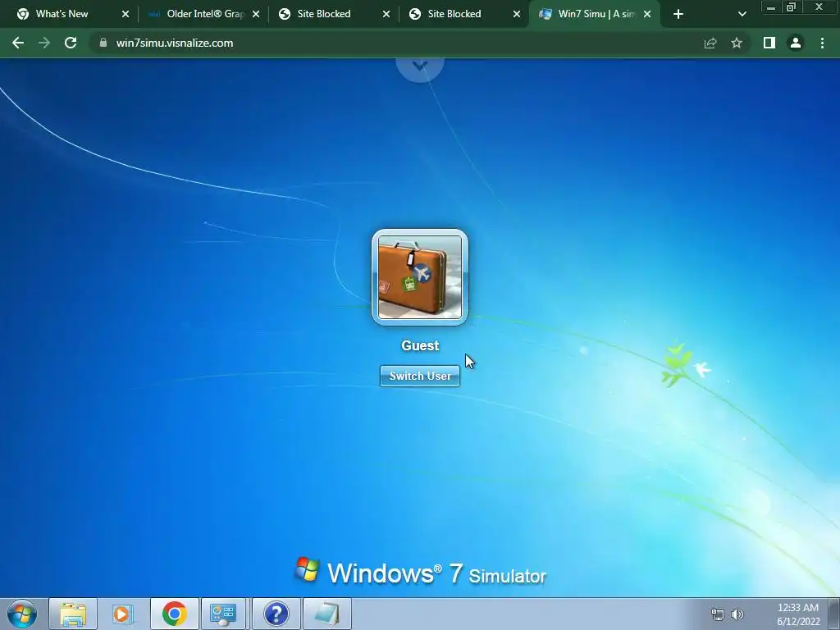
Task: Click the Switch User button
Action: point(419,376)
